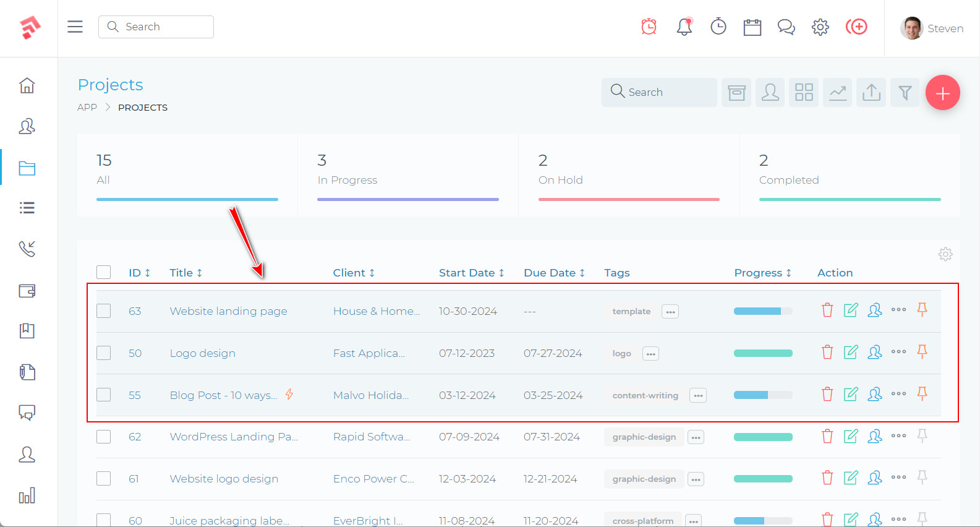Click the red alarm clock reminders icon

649,27
